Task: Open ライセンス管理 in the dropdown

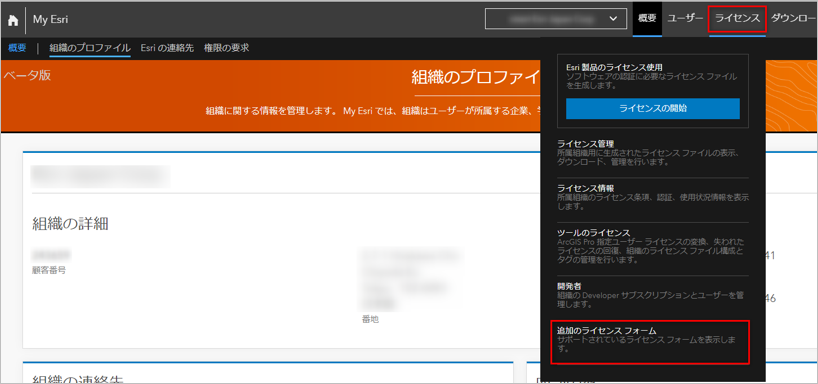Action: pyautogui.click(x=653, y=153)
